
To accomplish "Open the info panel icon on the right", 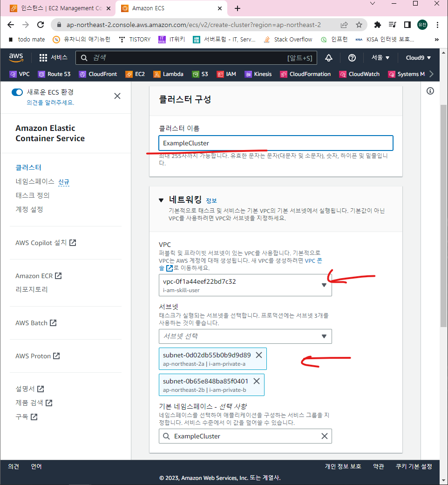I will tap(430, 91).
